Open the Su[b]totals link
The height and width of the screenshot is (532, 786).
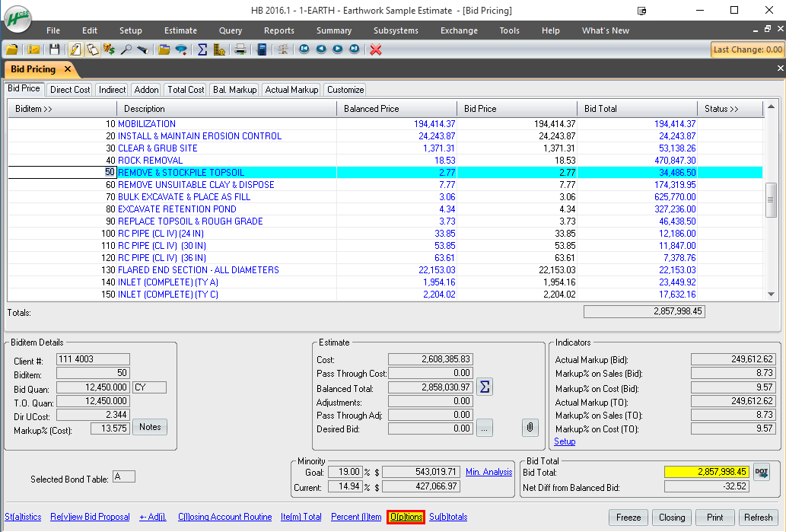(x=448, y=517)
